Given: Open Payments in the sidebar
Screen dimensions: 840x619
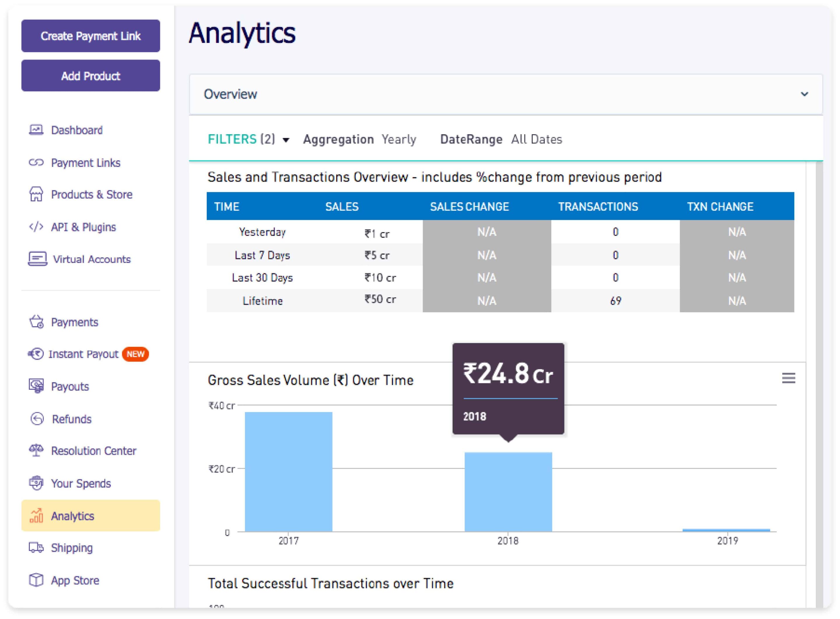Looking at the screenshot, I should pyautogui.click(x=74, y=322).
